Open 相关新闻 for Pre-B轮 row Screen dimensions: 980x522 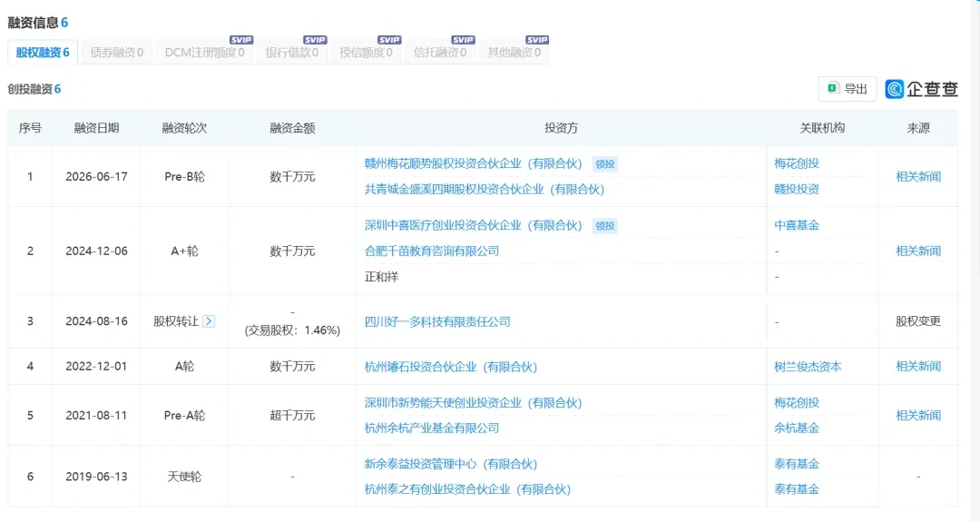tap(918, 177)
